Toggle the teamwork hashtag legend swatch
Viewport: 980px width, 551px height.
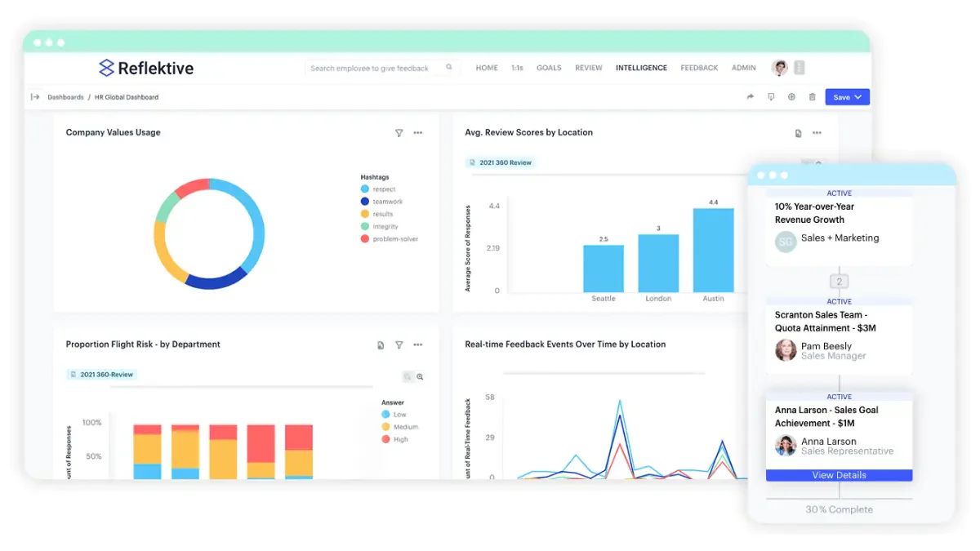pos(364,202)
